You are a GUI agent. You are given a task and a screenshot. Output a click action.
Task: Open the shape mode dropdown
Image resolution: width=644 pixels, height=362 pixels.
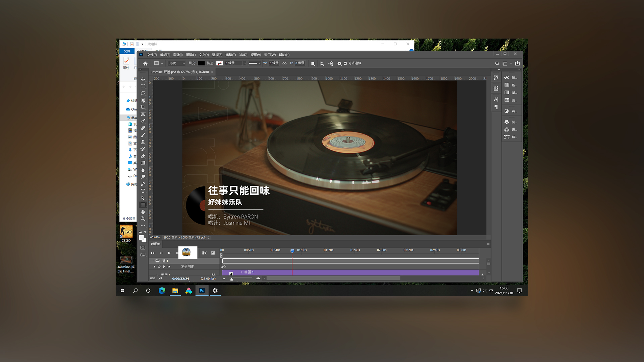coord(177,63)
